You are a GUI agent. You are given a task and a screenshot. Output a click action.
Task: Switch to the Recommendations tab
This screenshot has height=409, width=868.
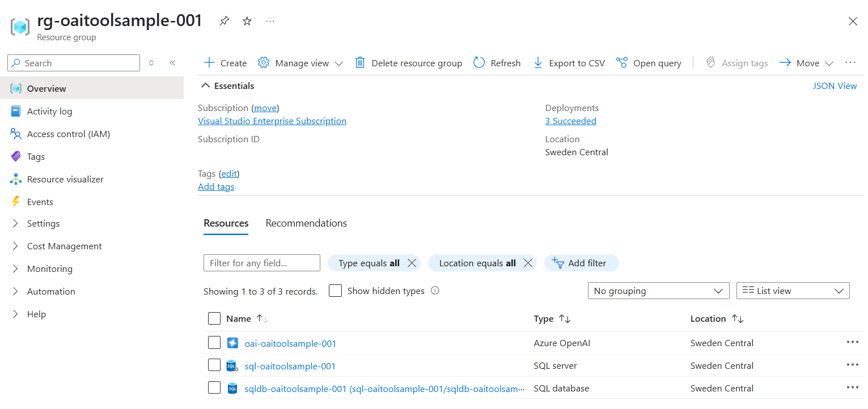[x=306, y=223]
